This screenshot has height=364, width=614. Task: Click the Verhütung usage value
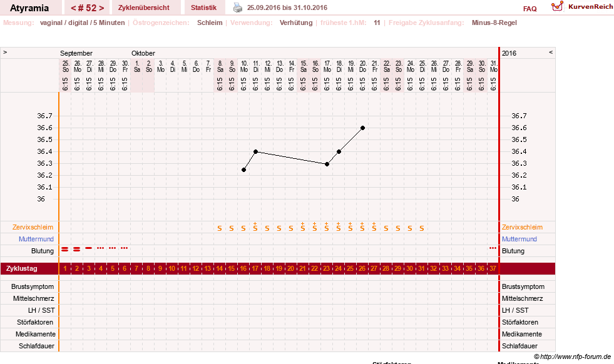tap(296, 23)
